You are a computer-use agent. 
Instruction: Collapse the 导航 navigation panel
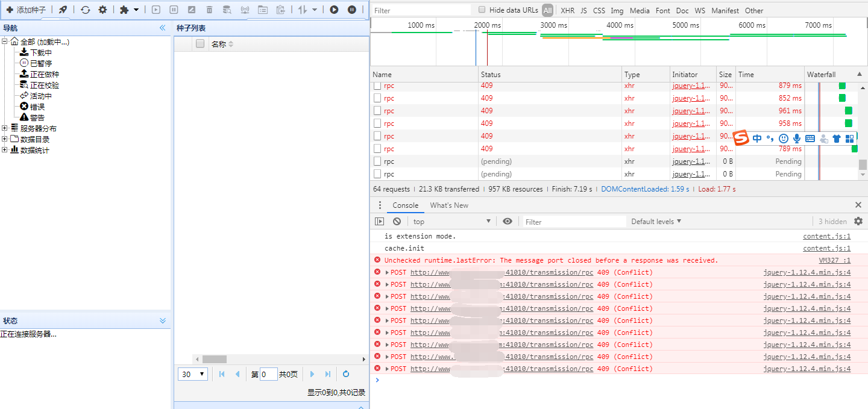coord(162,28)
